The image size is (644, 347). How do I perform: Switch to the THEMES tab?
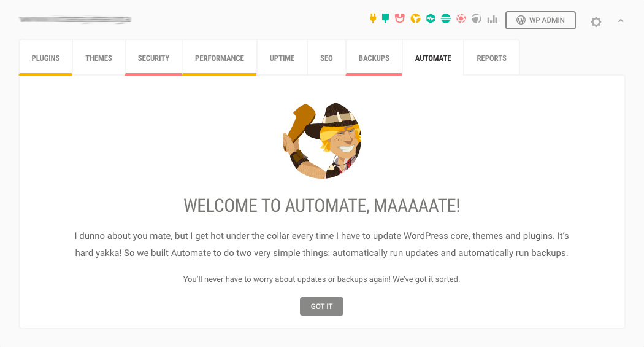pos(99,58)
